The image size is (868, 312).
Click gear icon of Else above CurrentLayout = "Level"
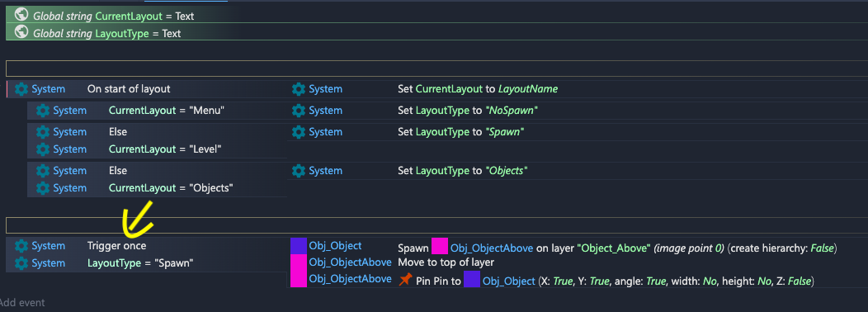click(x=43, y=132)
